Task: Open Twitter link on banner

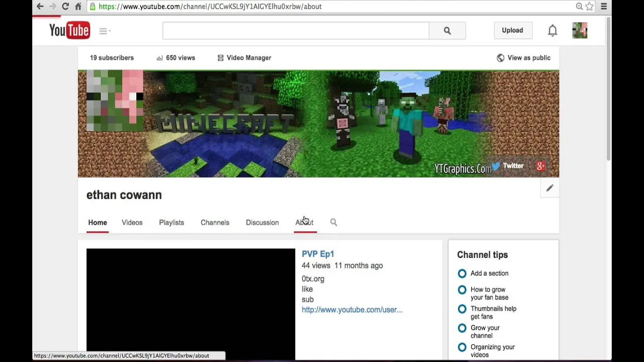Action: tap(513, 166)
